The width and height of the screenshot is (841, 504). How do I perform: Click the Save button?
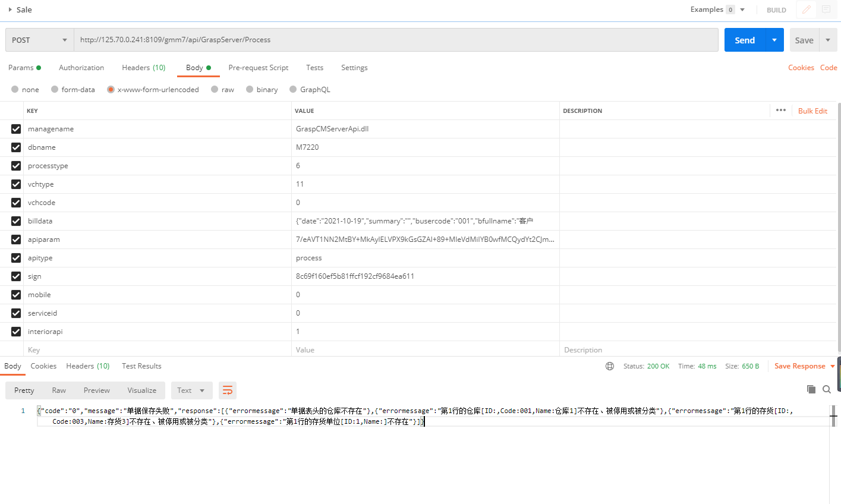tap(804, 40)
